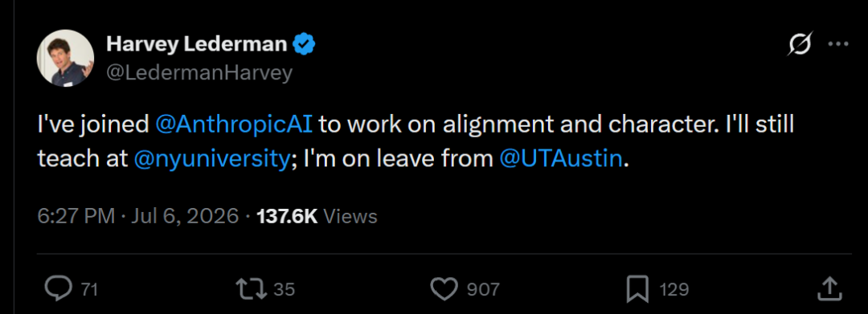The width and height of the screenshot is (868, 314).
Task: Click the Grok explain-post icon
Action: (800, 44)
